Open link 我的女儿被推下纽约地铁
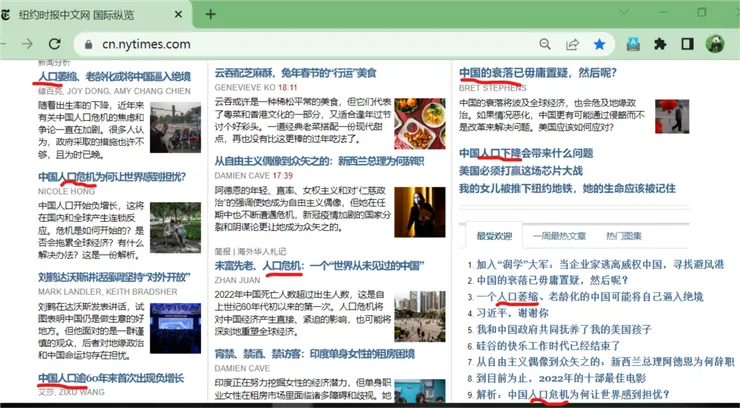The image size is (740, 408). tap(567, 189)
